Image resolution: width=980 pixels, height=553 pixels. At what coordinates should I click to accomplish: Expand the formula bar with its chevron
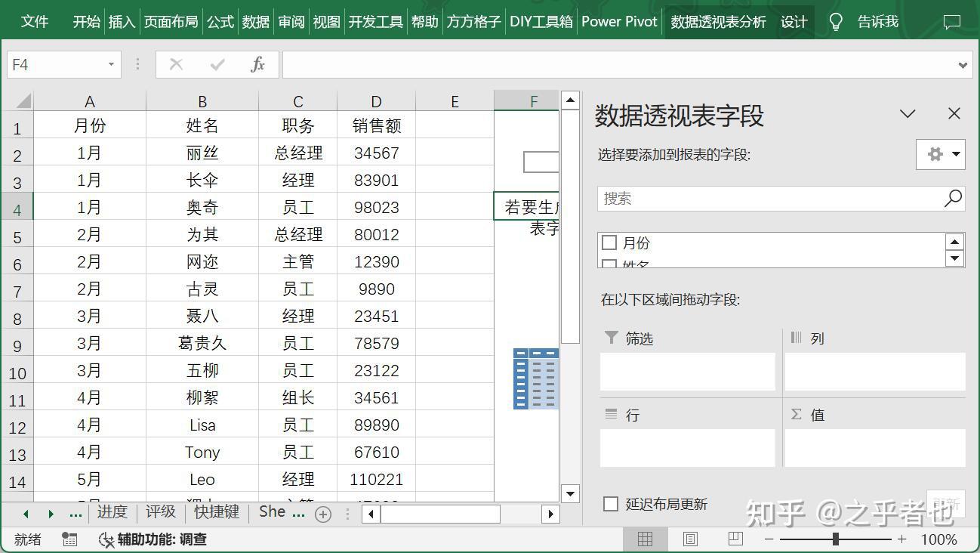pos(964,64)
